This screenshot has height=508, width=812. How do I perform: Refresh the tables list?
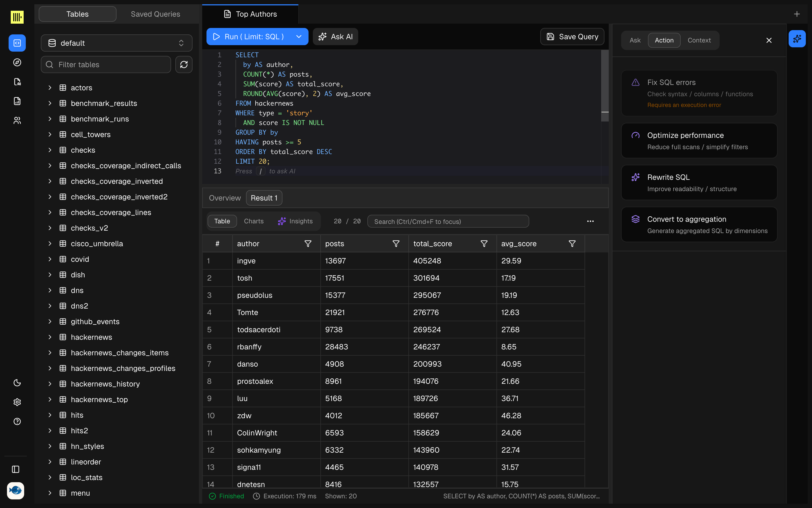tap(184, 65)
